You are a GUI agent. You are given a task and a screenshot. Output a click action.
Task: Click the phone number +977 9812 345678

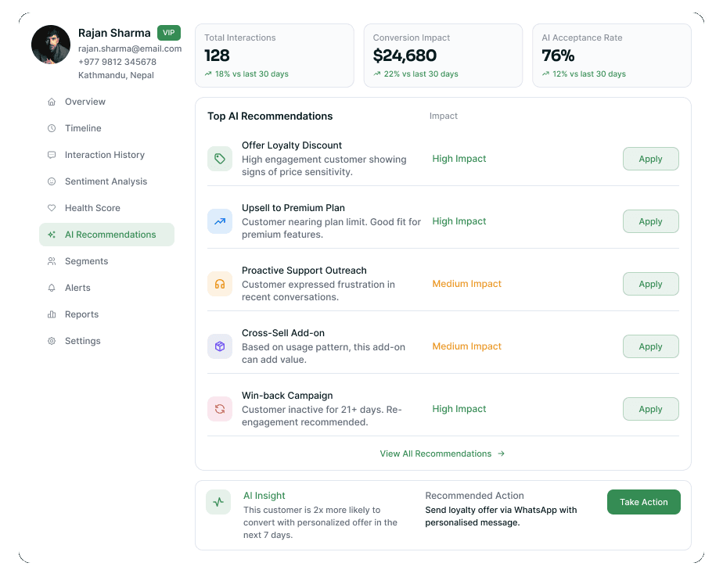(117, 62)
